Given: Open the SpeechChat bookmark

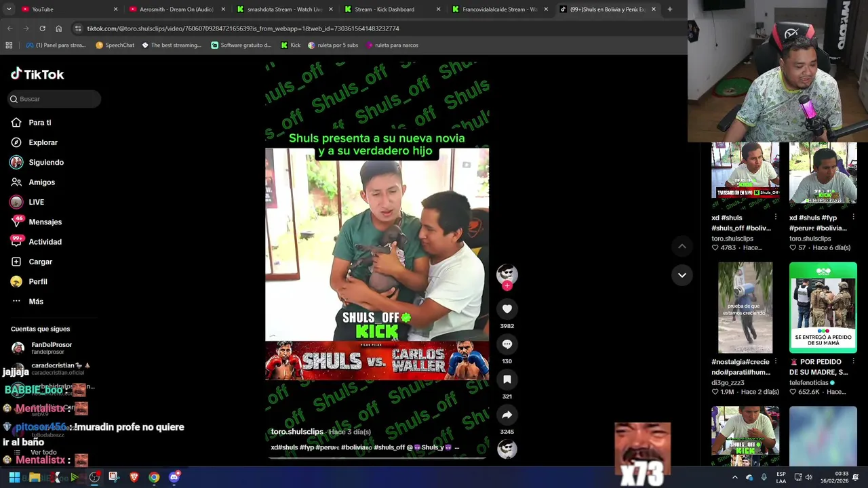Looking at the screenshot, I should click(115, 45).
